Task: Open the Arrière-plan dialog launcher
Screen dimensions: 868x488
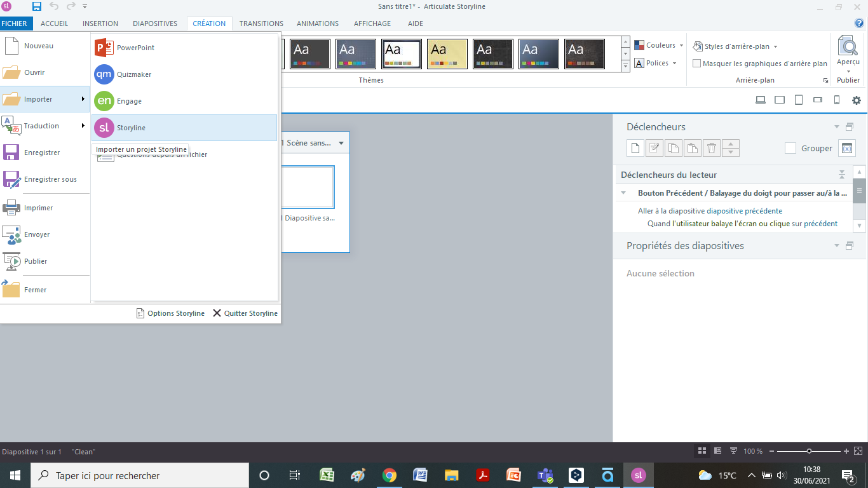Action: pyautogui.click(x=825, y=81)
